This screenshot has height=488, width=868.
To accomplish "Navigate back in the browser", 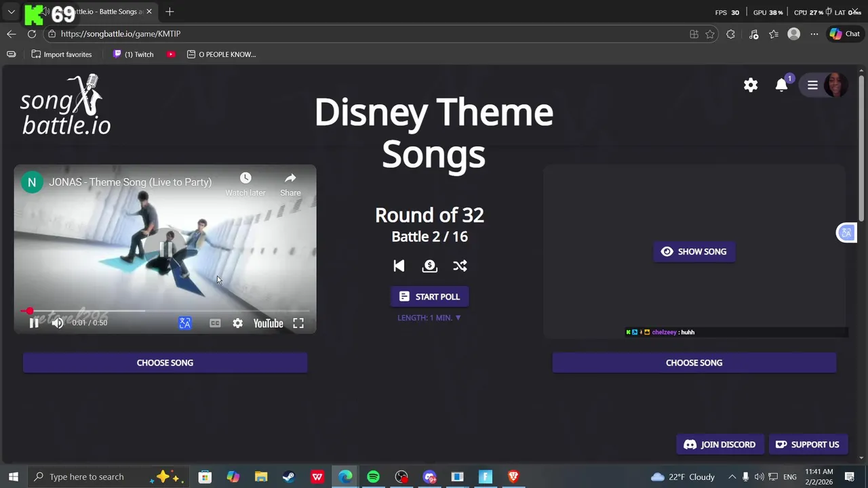I will coord(12,34).
